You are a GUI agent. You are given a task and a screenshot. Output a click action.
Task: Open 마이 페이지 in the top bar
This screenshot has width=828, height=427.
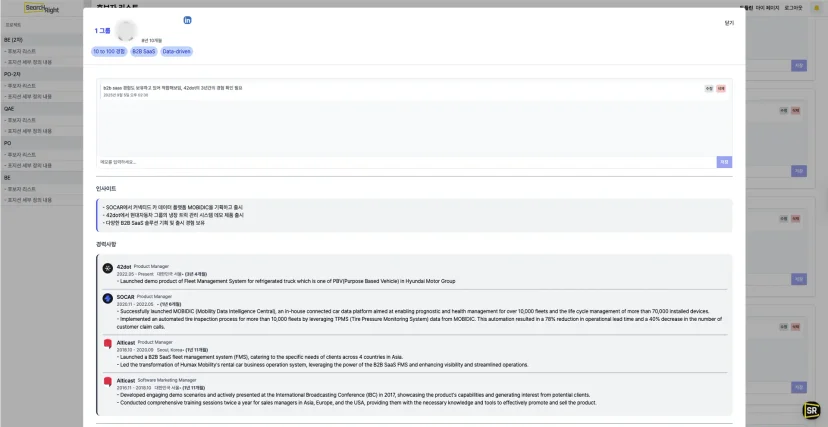767,8
